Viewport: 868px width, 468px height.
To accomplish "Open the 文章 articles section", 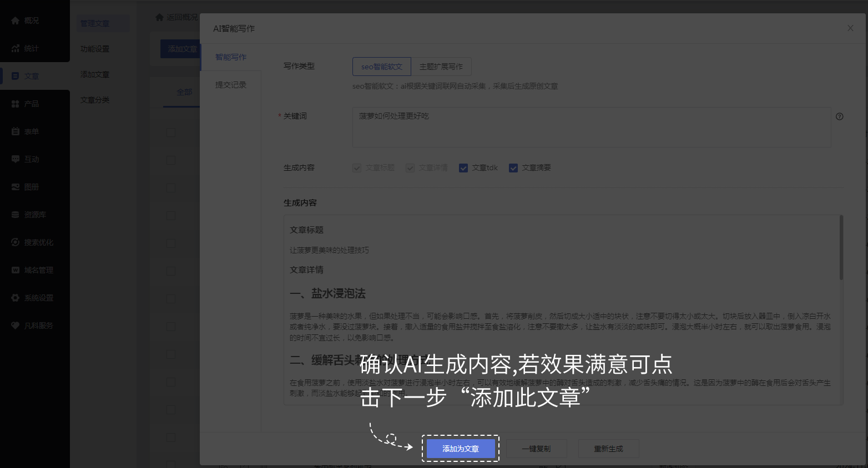I will click(x=24, y=75).
